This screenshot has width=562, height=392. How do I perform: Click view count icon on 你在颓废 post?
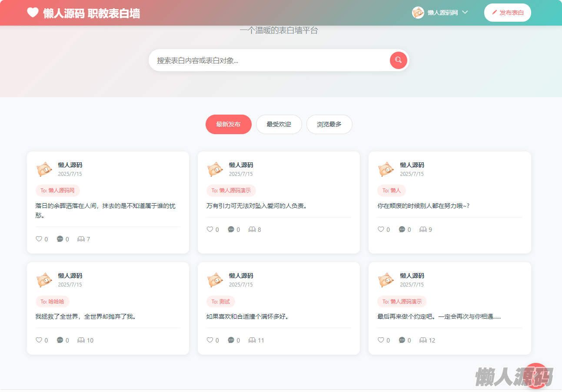[423, 230]
